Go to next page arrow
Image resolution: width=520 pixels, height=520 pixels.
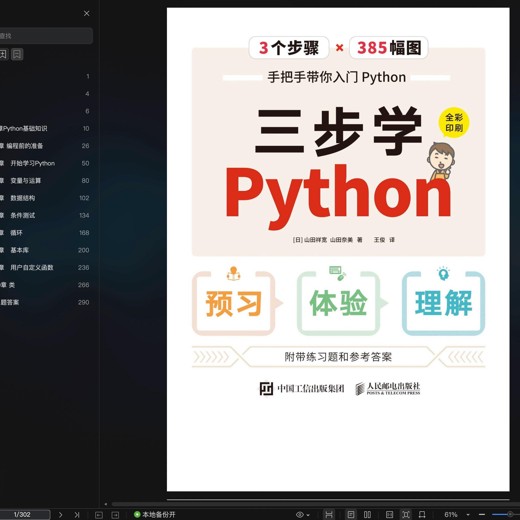coord(60,515)
